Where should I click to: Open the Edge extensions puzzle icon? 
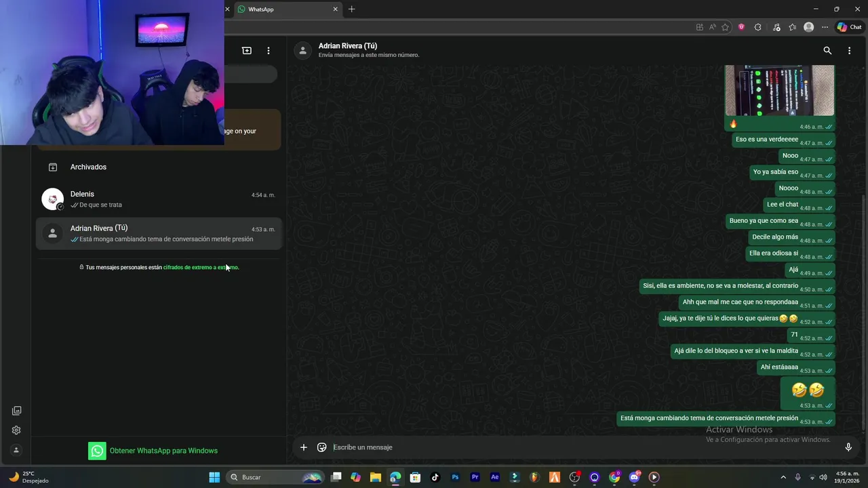click(x=758, y=27)
